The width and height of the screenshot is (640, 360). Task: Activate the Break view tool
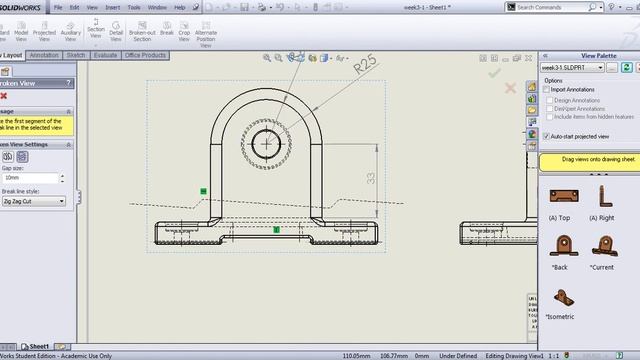(167, 28)
